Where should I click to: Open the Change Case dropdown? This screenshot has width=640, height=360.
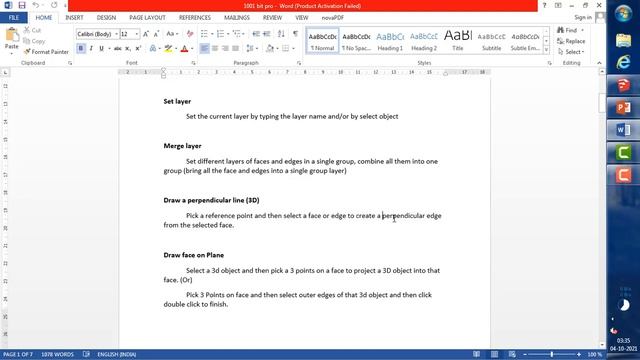[172, 34]
